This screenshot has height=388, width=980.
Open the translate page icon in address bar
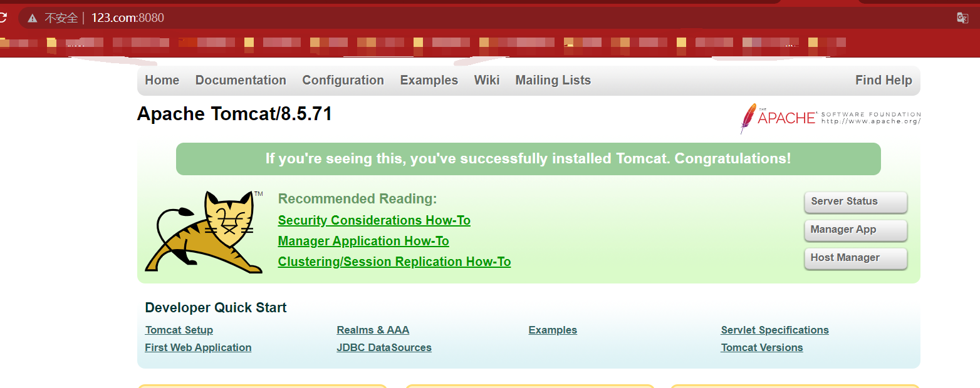click(962, 18)
